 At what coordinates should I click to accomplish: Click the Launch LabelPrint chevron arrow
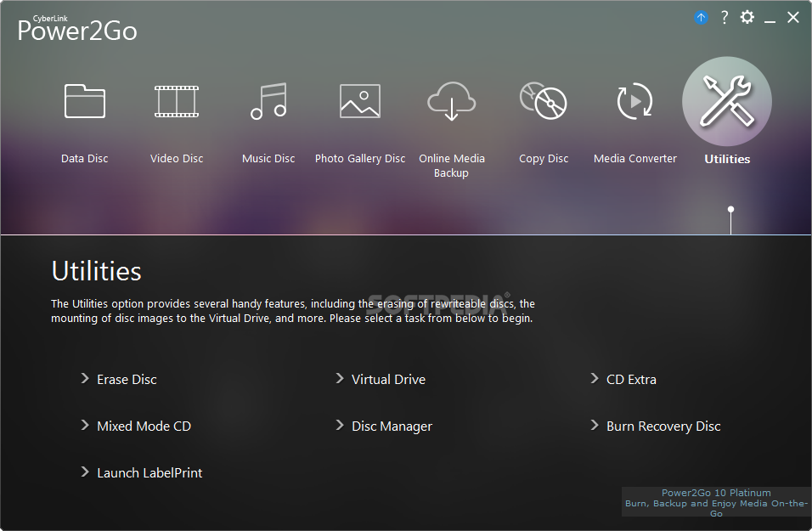[x=85, y=472]
